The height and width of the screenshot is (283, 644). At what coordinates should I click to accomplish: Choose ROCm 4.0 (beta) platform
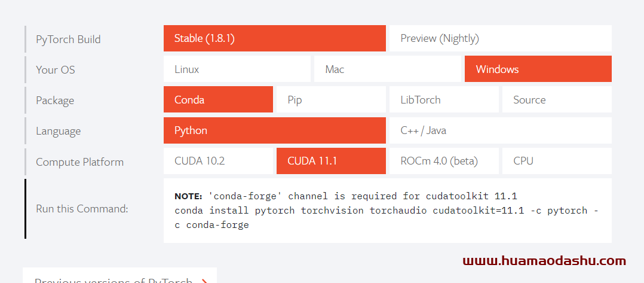[x=444, y=161]
